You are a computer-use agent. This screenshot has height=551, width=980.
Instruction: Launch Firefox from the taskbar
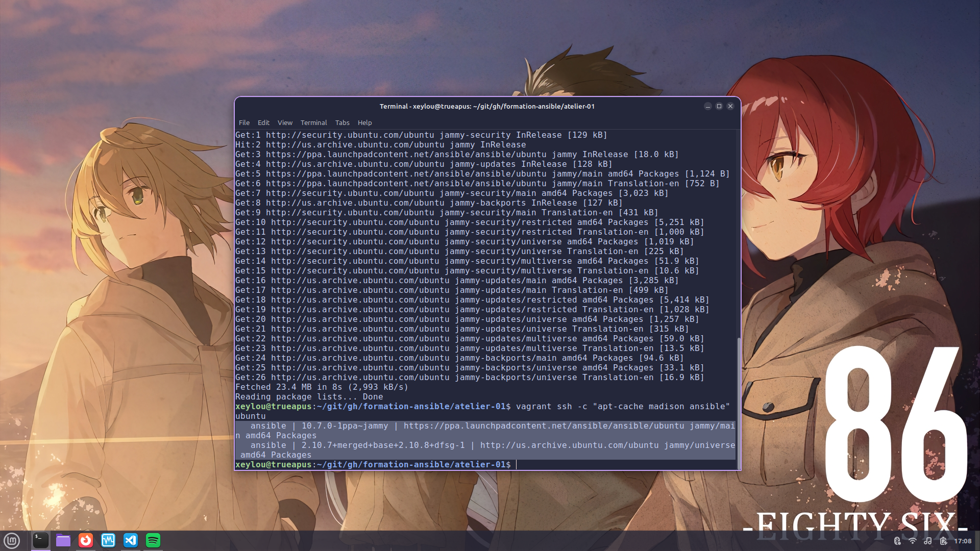pyautogui.click(x=86, y=540)
